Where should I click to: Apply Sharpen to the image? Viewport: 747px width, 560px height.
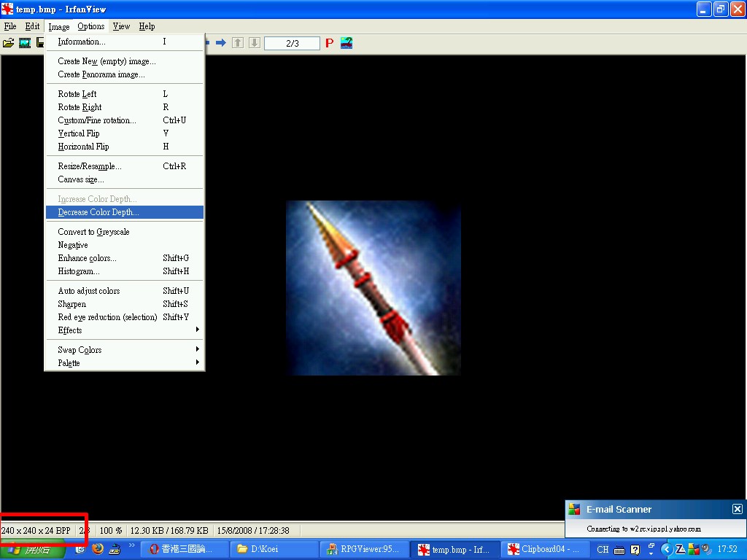pos(125,304)
